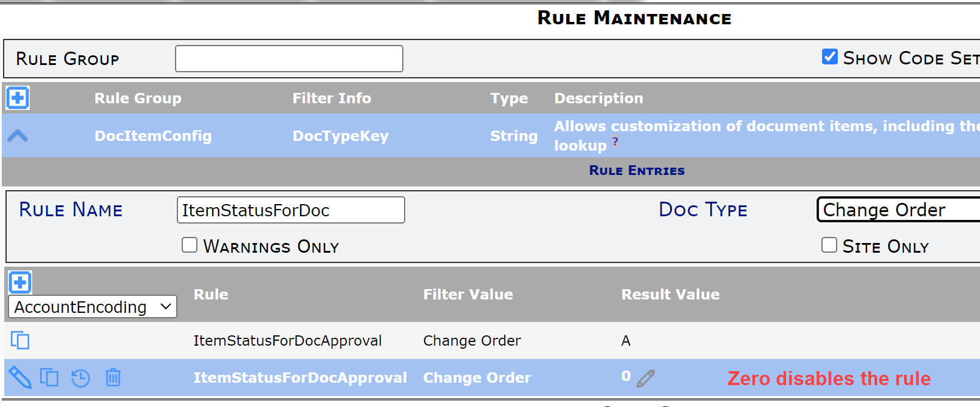Open the AccountEncoding dropdown
The image size is (980, 407).
(x=92, y=307)
